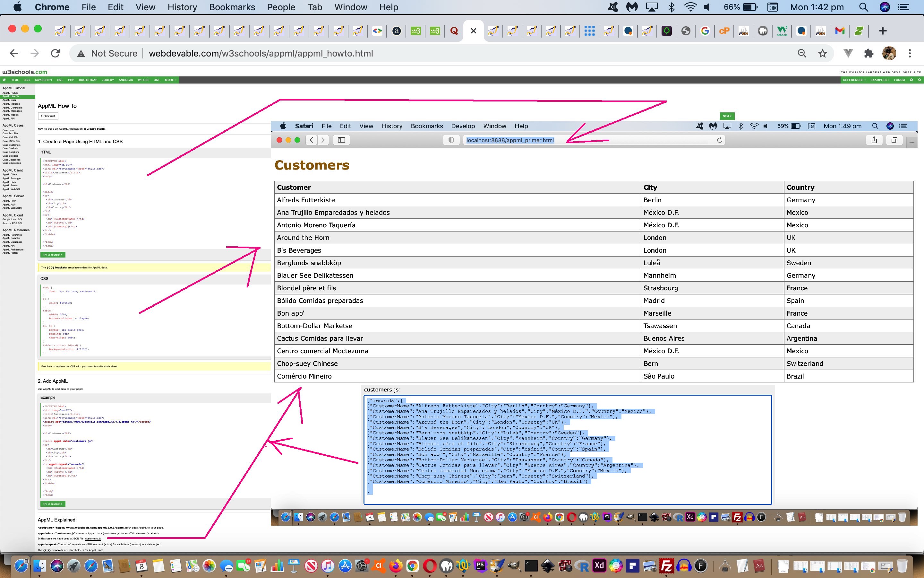The image size is (924, 578).
Task: Open AppML History in the sidebar
Action: (x=10, y=253)
